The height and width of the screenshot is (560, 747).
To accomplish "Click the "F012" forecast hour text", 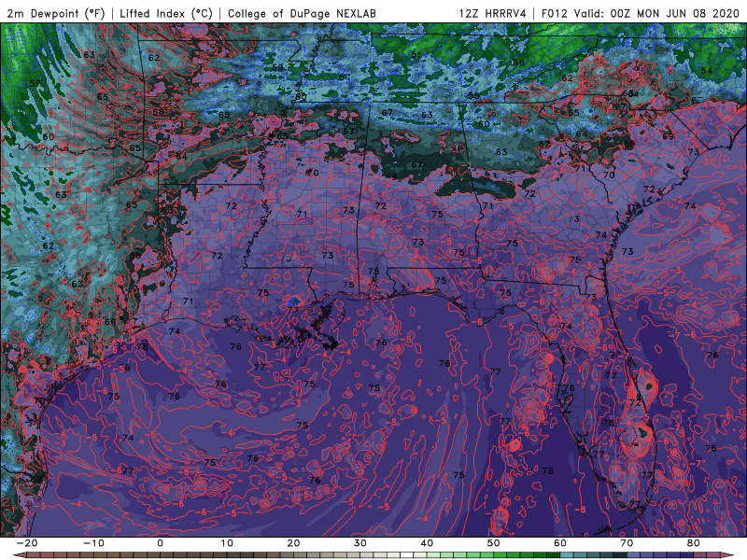I will pos(555,13).
